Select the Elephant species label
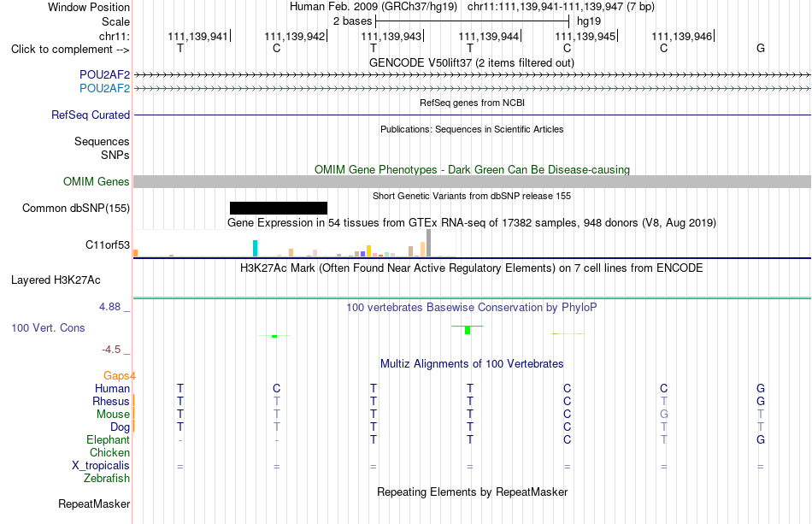 point(108,439)
